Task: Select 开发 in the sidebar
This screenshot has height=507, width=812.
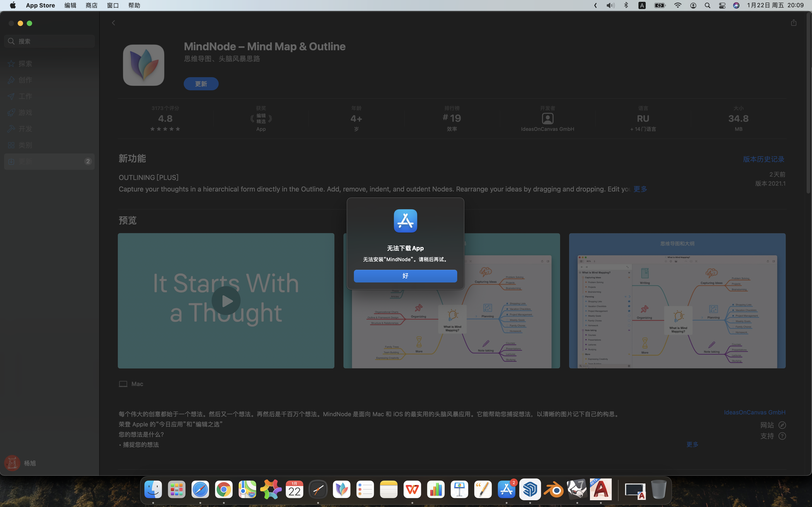Action: tap(25, 129)
